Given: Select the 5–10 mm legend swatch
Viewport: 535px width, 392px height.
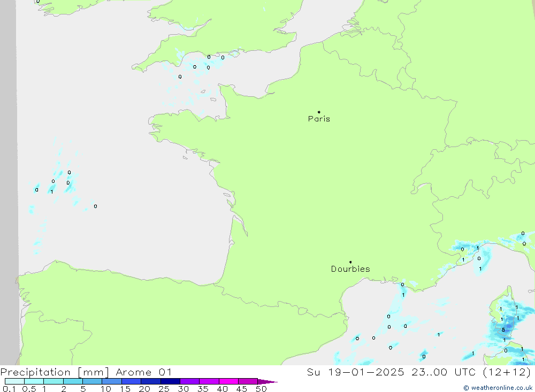Looking at the screenshot, I should [93, 381].
